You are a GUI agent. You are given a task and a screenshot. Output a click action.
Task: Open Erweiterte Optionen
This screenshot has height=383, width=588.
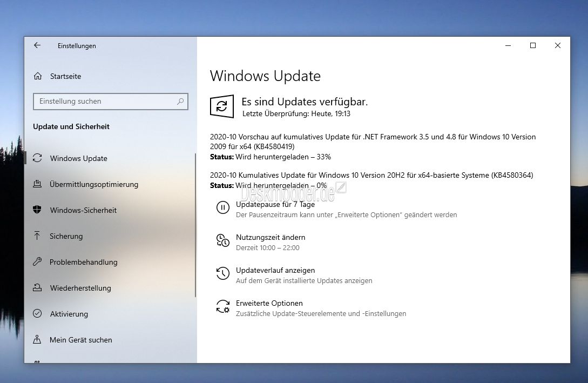pyautogui.click(x=269, y=303)
